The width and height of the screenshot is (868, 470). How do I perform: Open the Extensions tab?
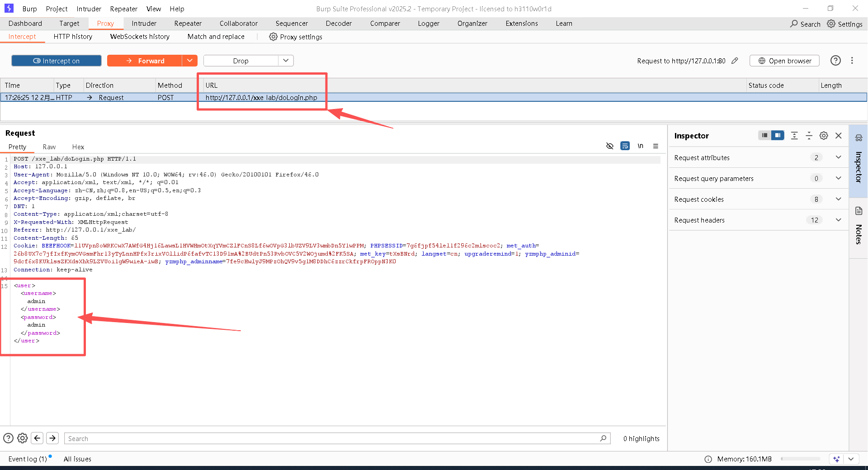click(522, 24)
